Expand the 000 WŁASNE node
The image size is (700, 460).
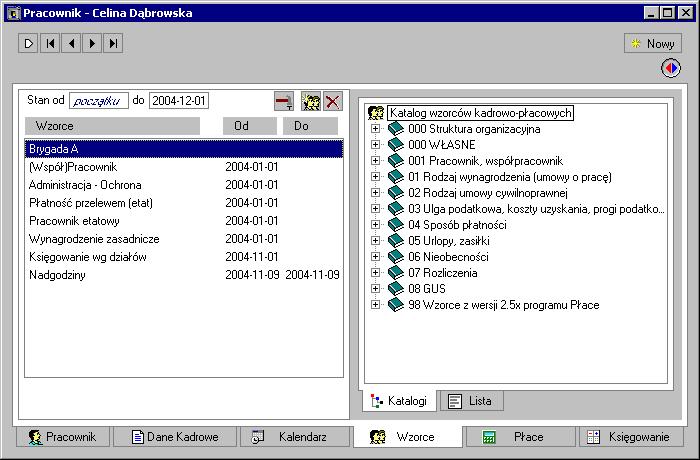(x=375, y=145)
